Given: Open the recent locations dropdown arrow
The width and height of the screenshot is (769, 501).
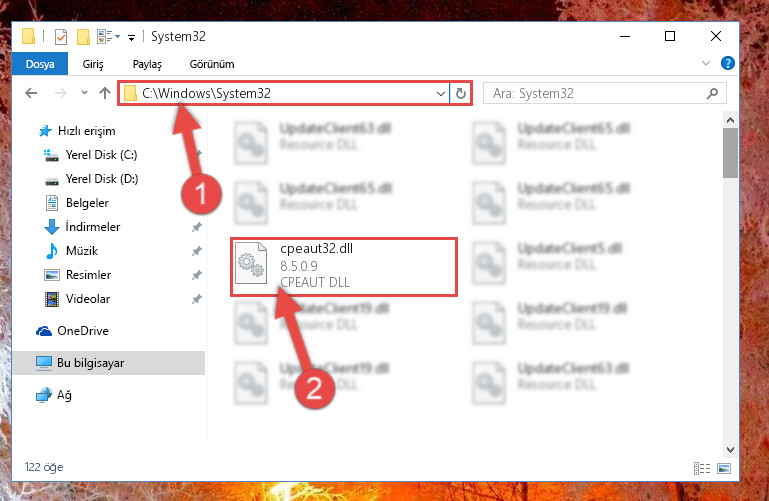Looking at the screenshot, I should point(84,93).
